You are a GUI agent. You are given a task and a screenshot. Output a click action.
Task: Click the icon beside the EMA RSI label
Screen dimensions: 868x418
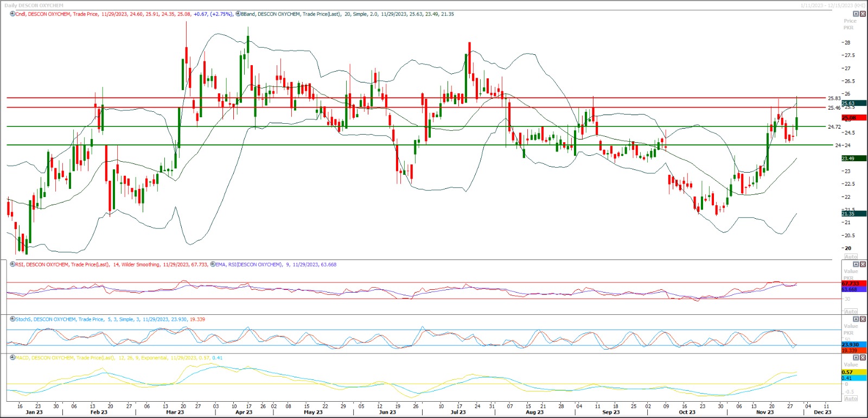213,264
